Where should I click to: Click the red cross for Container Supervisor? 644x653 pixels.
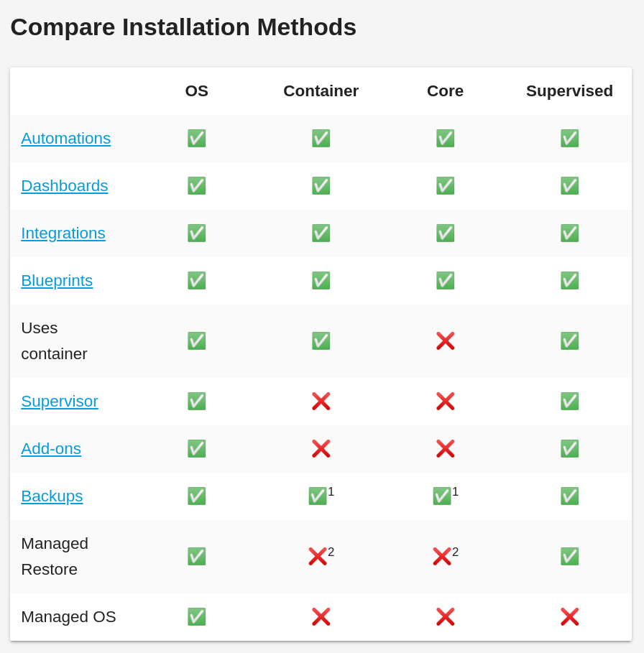321,402
